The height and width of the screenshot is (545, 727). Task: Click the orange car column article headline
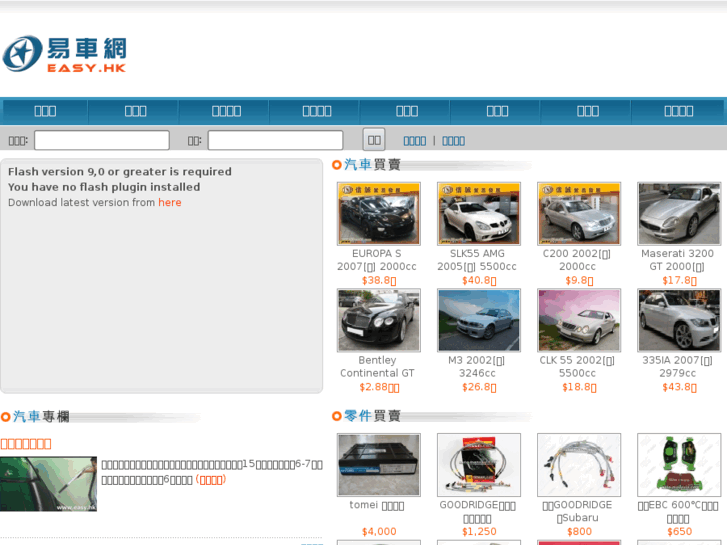point(26,444)
